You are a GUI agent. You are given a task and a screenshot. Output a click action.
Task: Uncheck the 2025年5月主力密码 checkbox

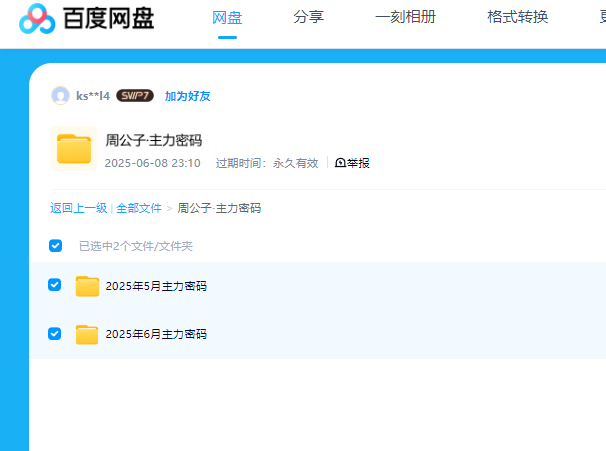click(55, 285)
